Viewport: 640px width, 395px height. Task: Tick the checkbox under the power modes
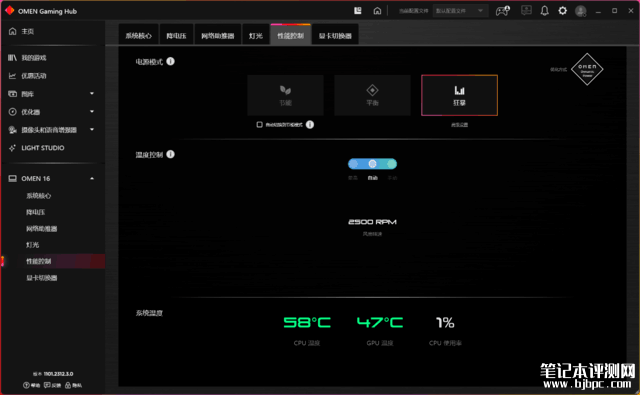point(259,124)
